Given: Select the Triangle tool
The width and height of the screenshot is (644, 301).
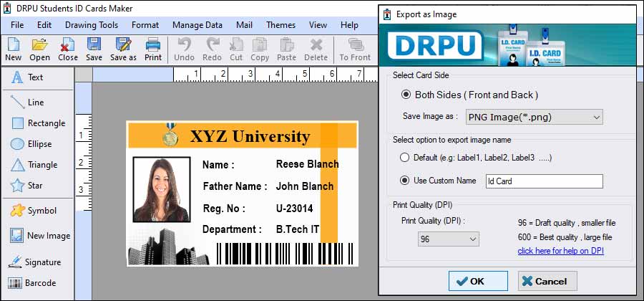Looking at the screenshot, I should [34, 165].
